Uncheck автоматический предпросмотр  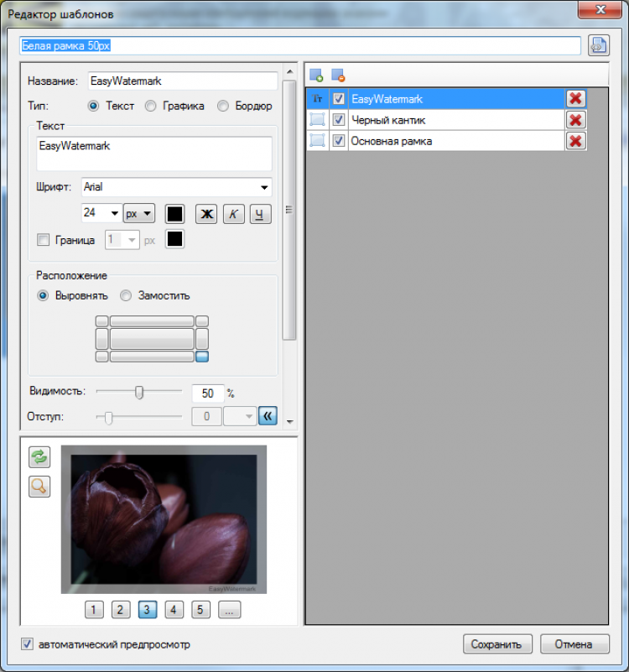(x=27, y=643)
